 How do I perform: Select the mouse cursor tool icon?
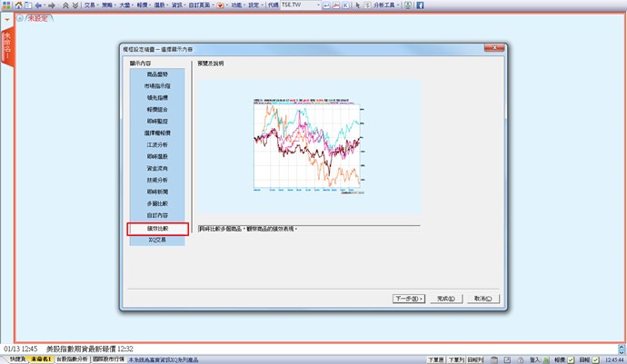click(357, 5)
